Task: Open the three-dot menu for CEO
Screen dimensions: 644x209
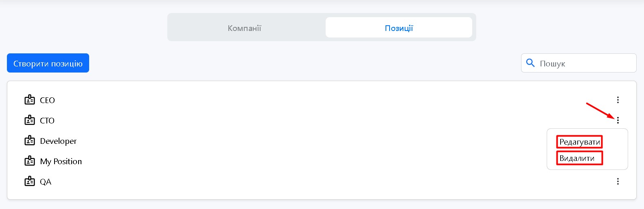Action: (x=618, y=100)
